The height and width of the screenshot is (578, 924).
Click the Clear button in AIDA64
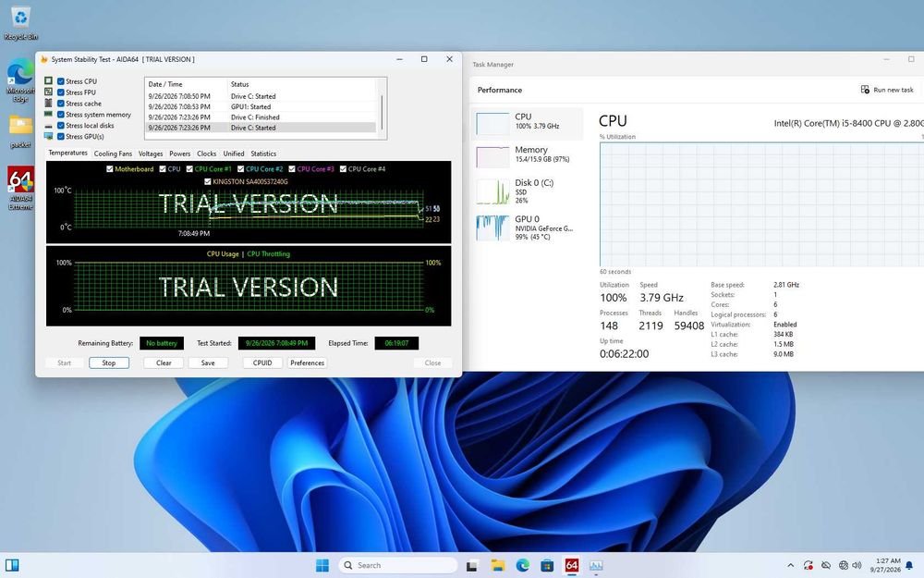coord(164,363)
